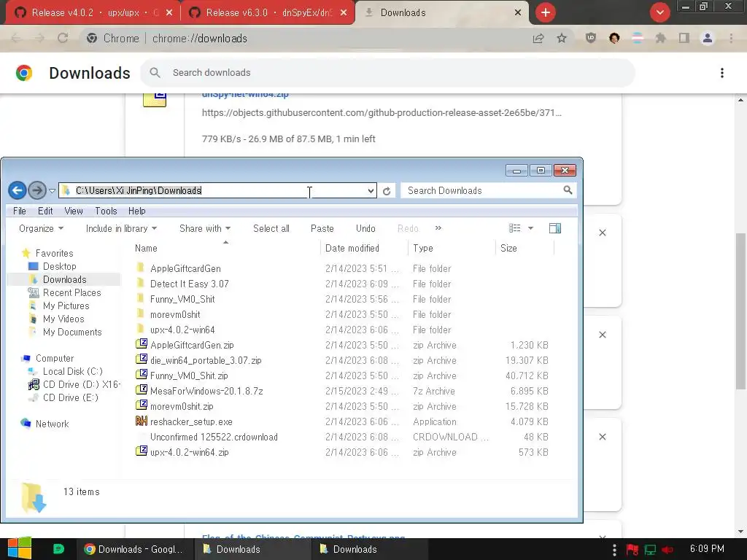Open the Chrome extensions puzzle icon
Screen dimensions: 747x560
660,38
